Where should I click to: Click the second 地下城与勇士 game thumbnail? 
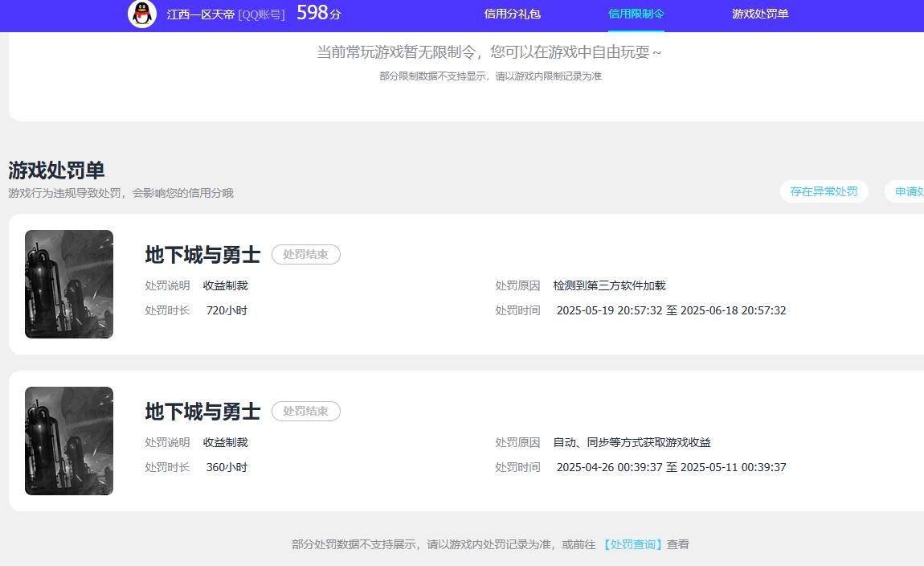pyautogui.click(x=68, y=441)
